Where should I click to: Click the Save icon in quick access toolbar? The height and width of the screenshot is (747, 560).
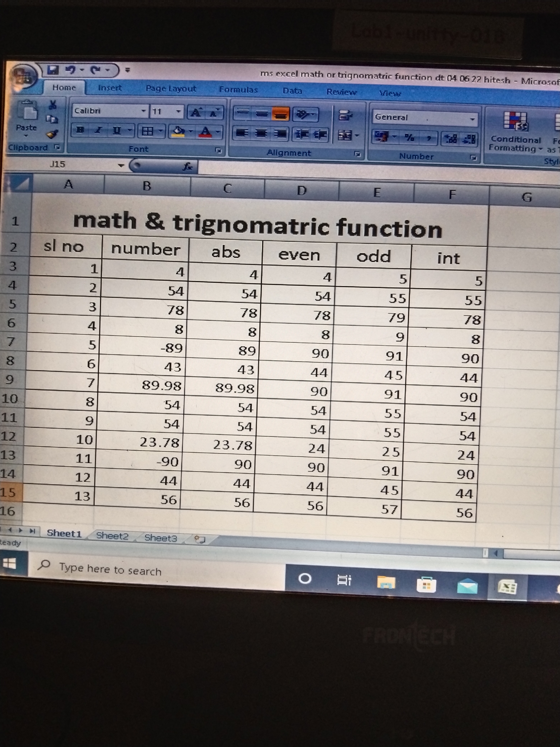[52, 70]
